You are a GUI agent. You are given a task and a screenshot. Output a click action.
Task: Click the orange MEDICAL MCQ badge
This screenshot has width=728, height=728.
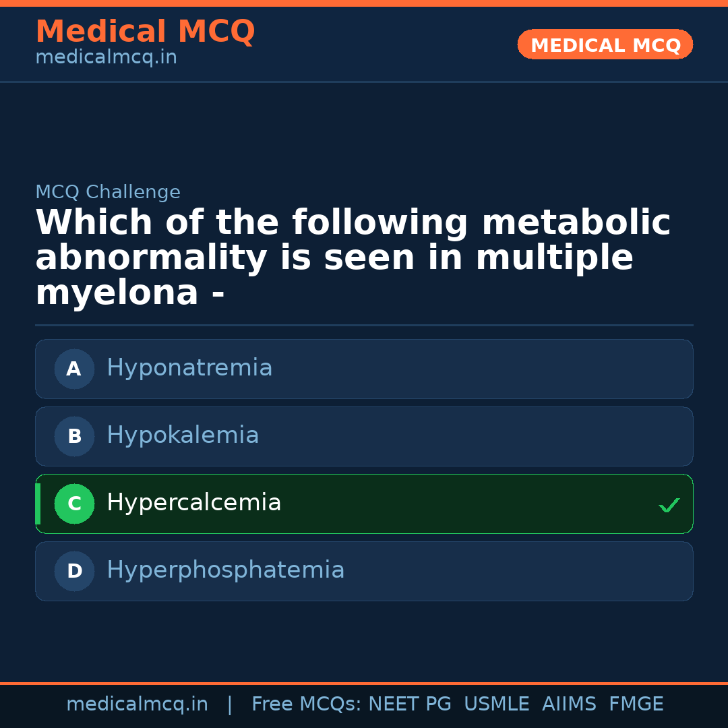click(x=605, y=44)
